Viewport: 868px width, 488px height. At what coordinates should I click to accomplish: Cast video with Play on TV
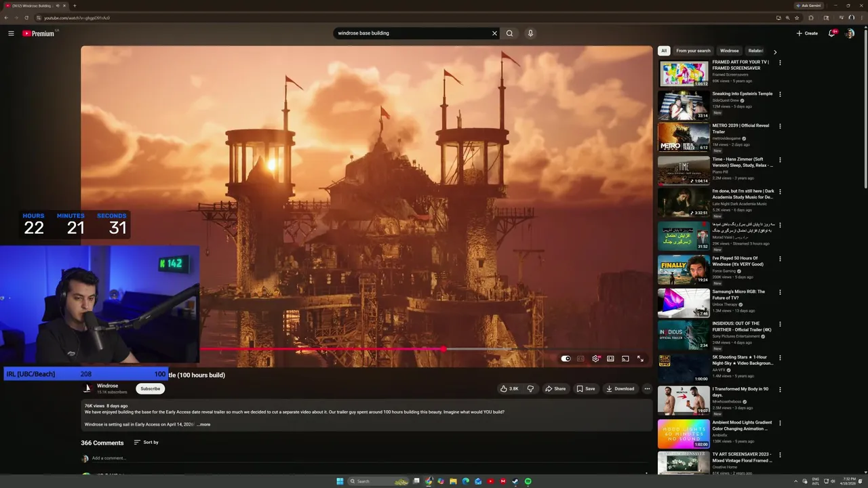pyautogui.click(x=625, y=359)
